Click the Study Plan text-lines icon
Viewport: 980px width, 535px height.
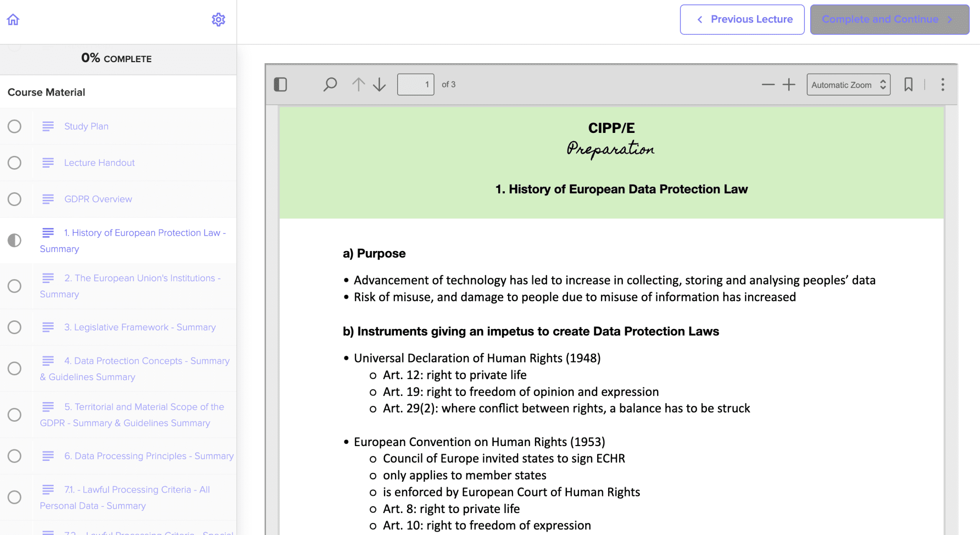pyautogui.click(x=48, y=126)
